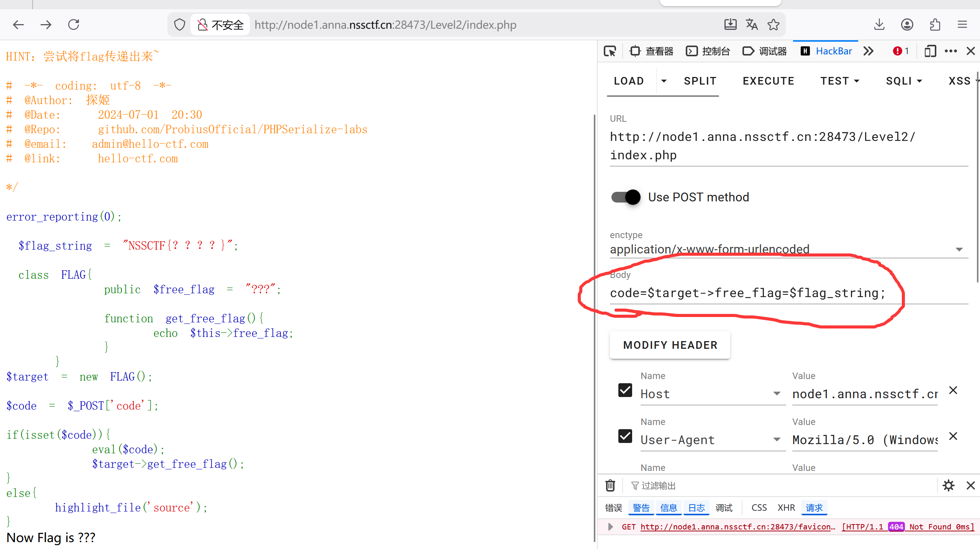The height and width of the screenshot is (549, 980).
Task: Switch to the 控制台 console tab
Action: pos(708,51)
